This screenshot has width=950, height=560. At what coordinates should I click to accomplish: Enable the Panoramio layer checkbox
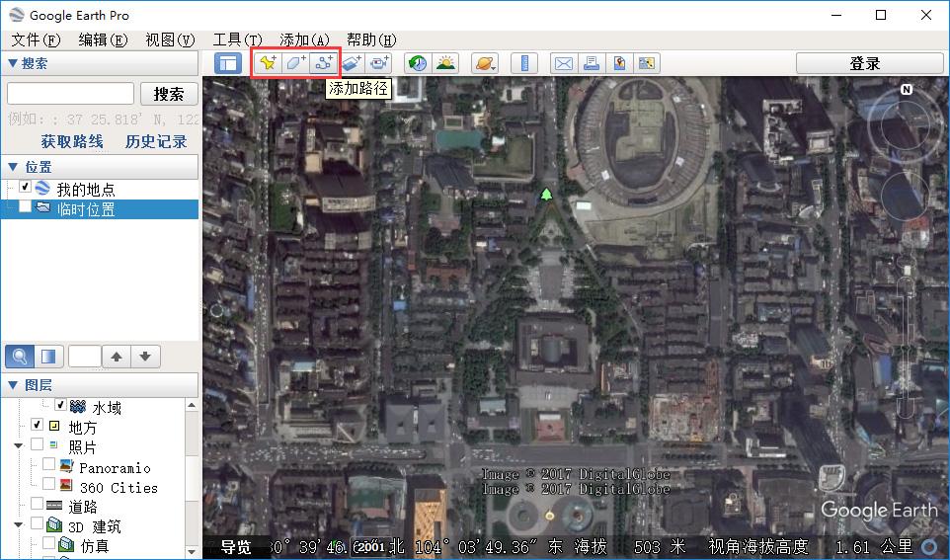[x=49, y=463]
